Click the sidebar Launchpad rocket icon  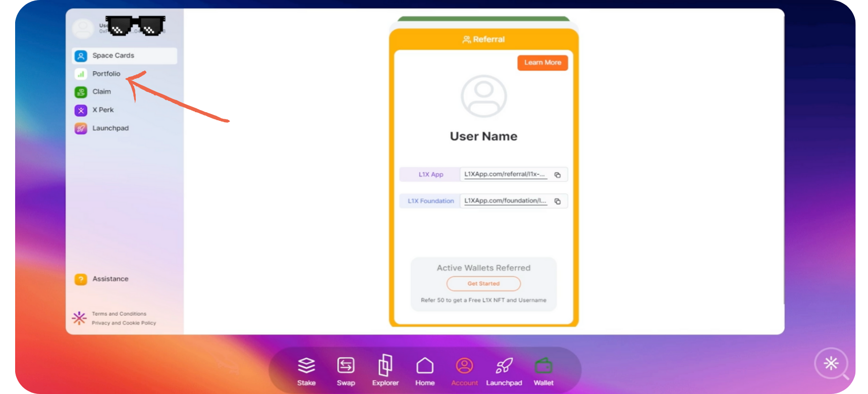point(81,129)
